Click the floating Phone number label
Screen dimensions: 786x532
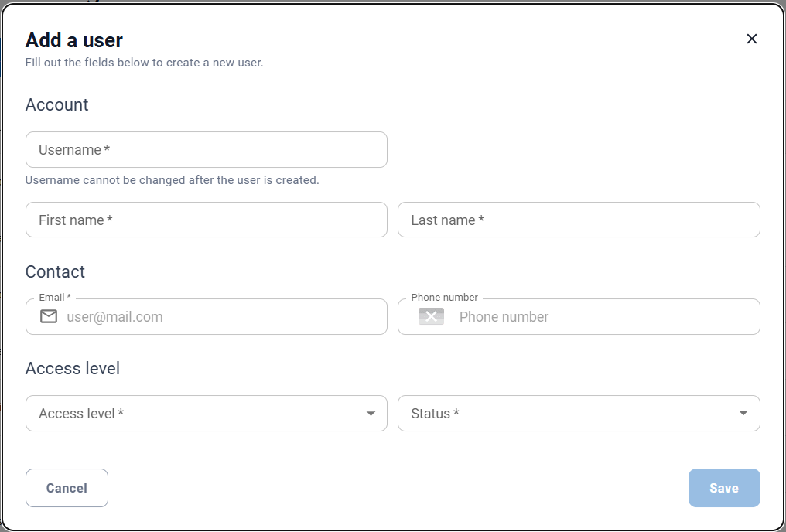point(444,298)
